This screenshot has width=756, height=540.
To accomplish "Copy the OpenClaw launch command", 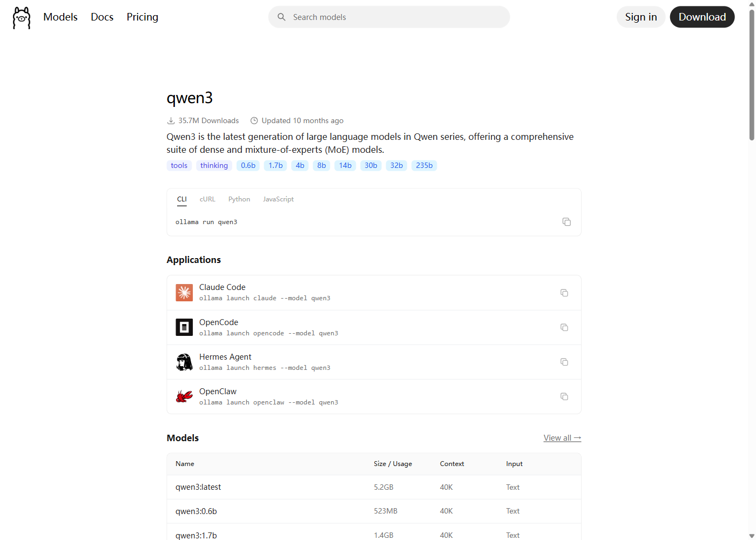I will (x=564, y=396).
